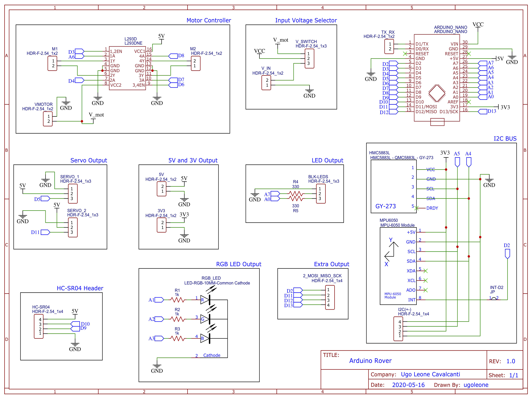Image resolution: width=532 pixels, height=399 pixels.
Task: Click the Motor Controller section title
Action: tap(209, 20)
